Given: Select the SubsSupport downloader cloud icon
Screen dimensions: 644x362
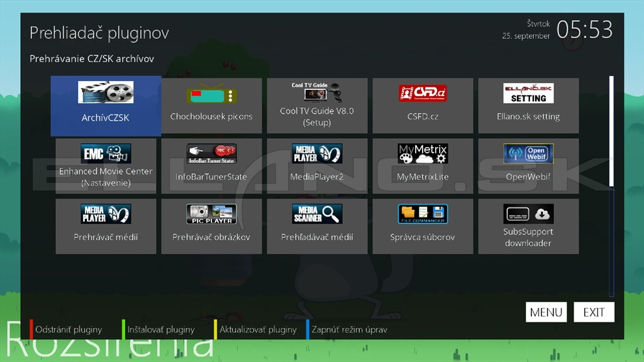Looking at the screenshot, I should tap(528, 214).
